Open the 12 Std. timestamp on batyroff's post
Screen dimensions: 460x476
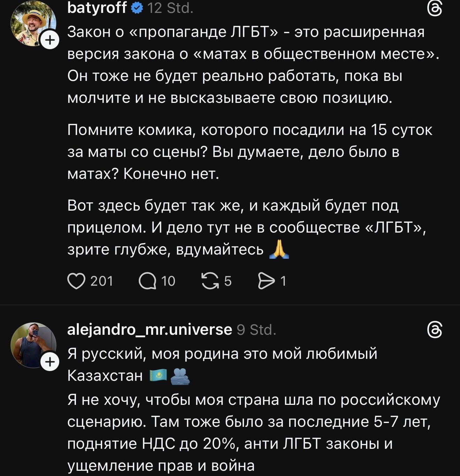170,8
